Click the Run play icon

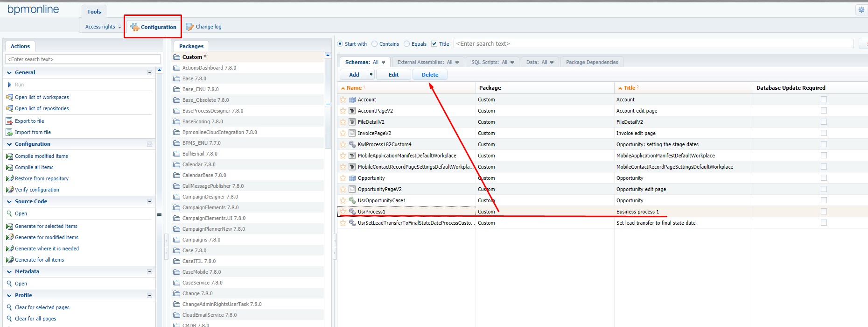[x=9, y=85]
